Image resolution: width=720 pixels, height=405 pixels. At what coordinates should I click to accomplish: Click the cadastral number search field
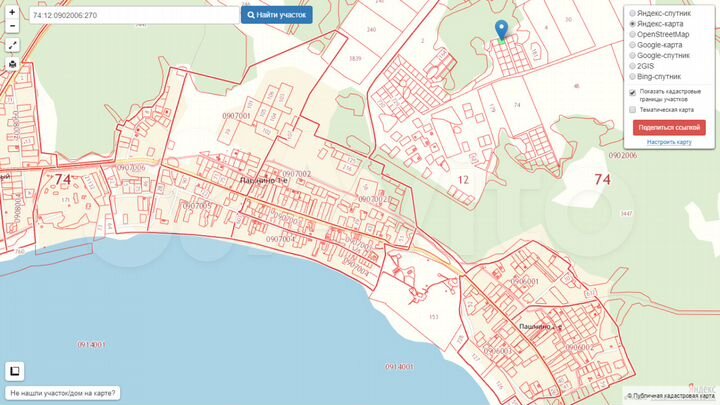134,15
